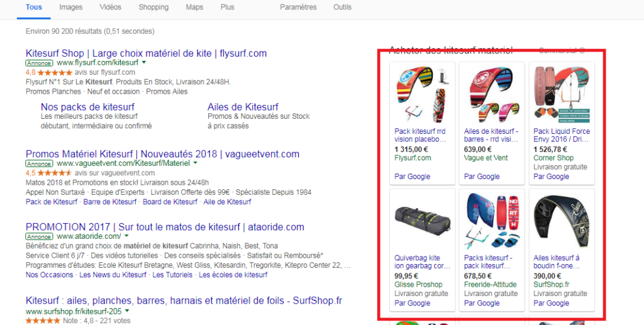Click Packs kitesurf Freeride-Attitude product image
644x325 pixels.
tap(491, 221)
